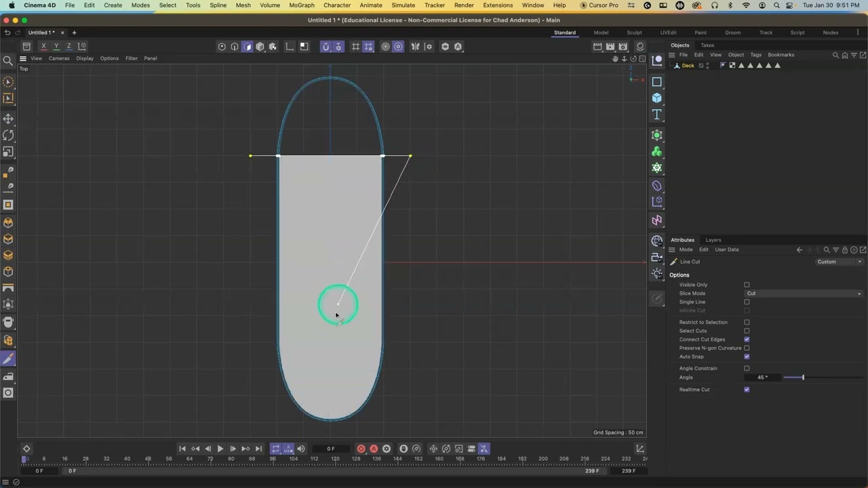Switch to Edges mode icon
The image size is (868, 488).
point(235,47)
